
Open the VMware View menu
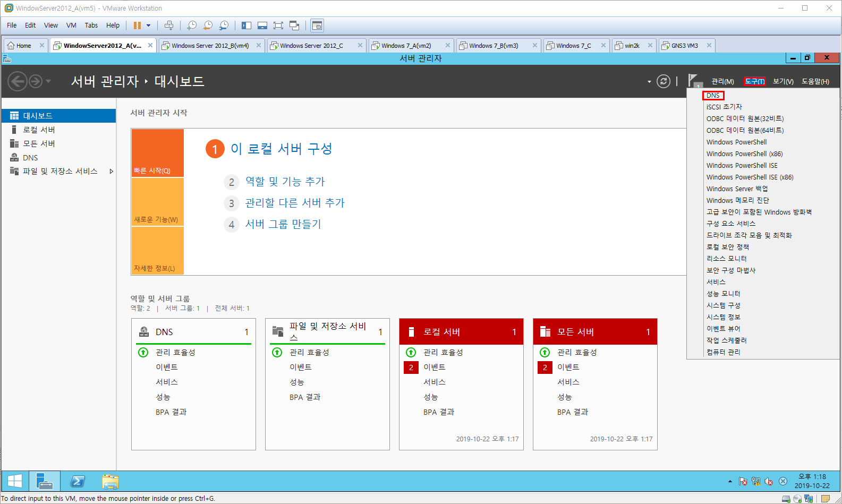(x=51, y=25)
